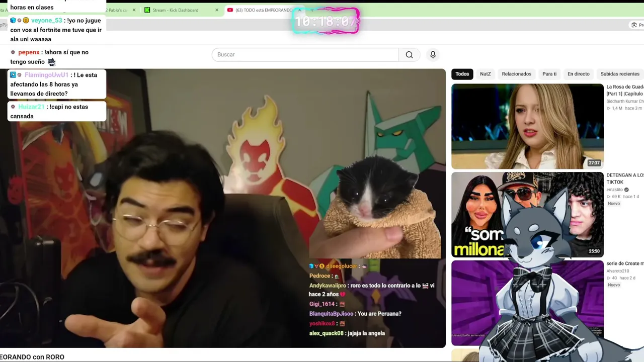This screenshot has height=362, width=644.
Task: Open the ernzstito channel link
Action: point(614,190)
